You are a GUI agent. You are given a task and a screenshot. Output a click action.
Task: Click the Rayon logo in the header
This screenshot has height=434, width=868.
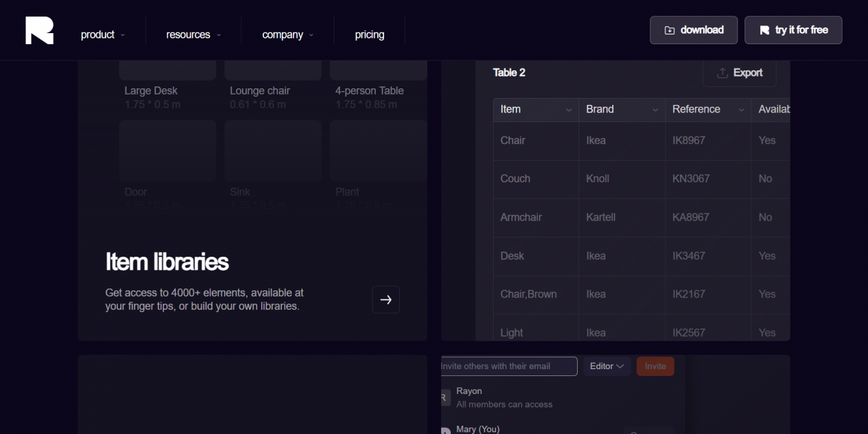pos(39,30)
